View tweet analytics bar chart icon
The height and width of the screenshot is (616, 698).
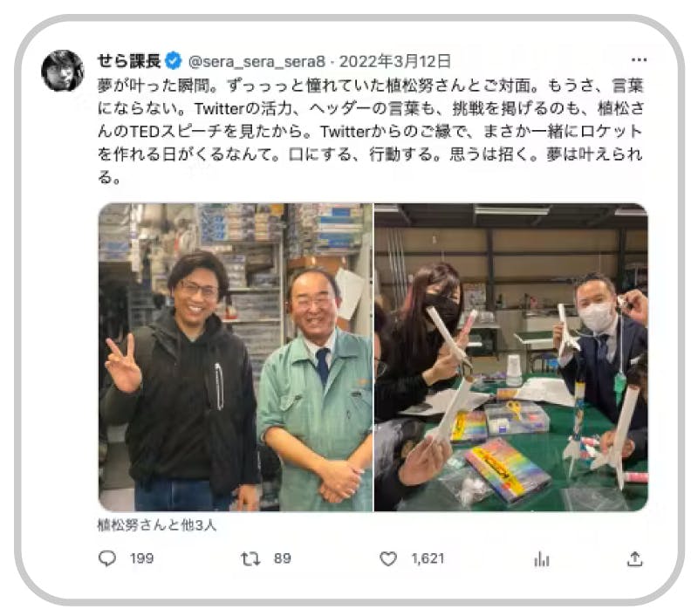541,559
